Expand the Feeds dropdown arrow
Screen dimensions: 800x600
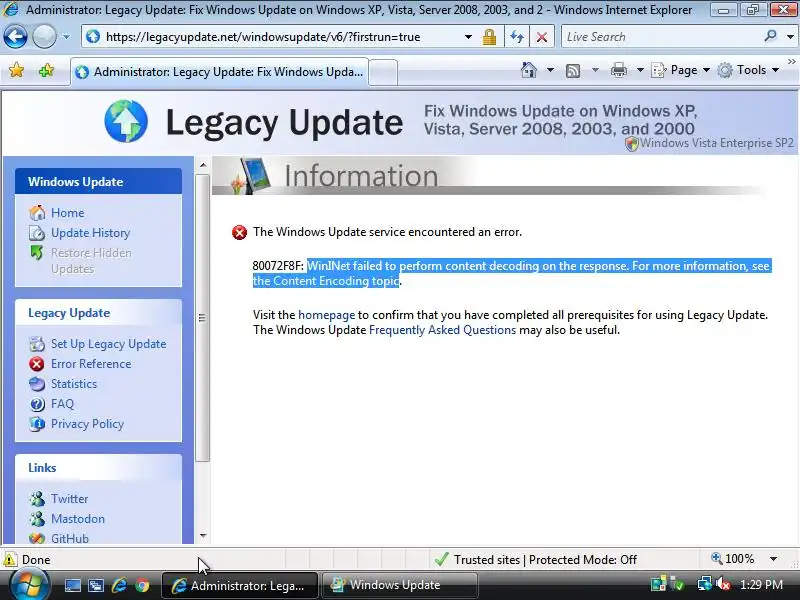coord(595,70)
